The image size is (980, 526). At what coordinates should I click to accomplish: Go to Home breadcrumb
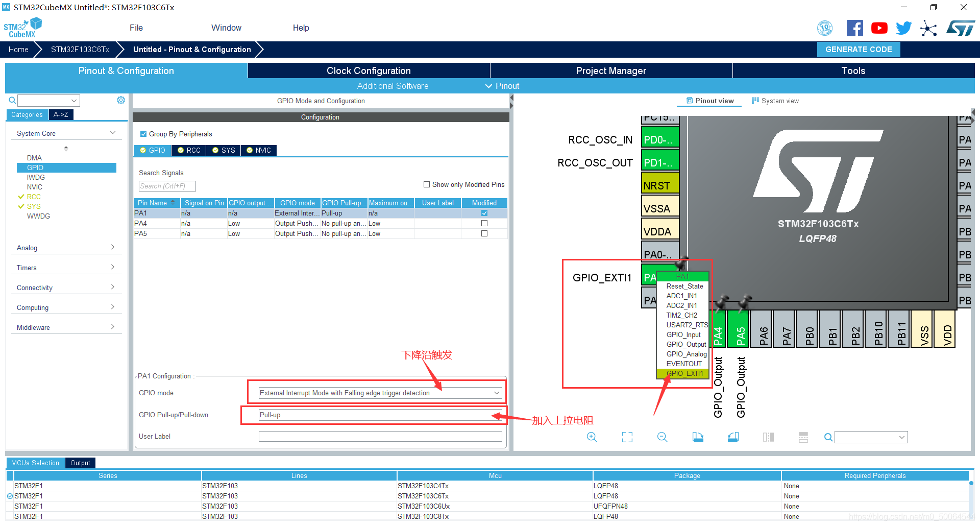[x=18, y=50]
